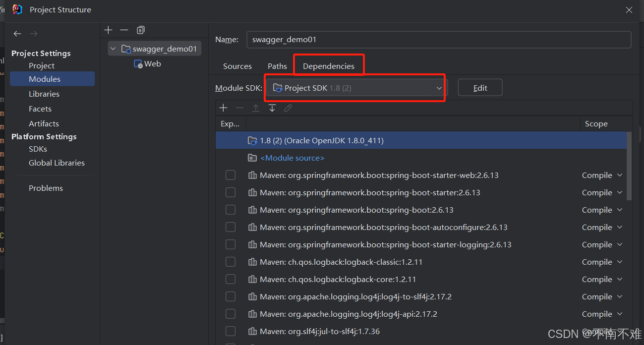Click the forward navigation arrow
The image size is (644, 345).
[x=33, y=34]
